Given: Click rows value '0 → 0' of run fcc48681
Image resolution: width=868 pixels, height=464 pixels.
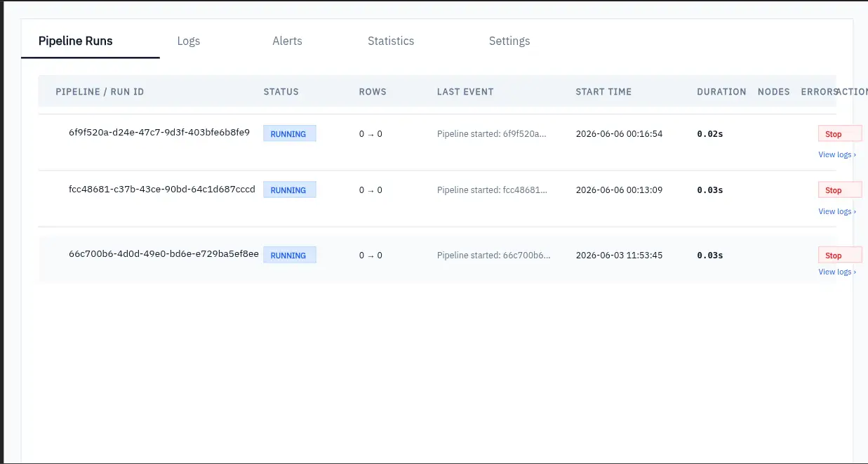Looking at the screenshot, I should [x=370, y=190].
